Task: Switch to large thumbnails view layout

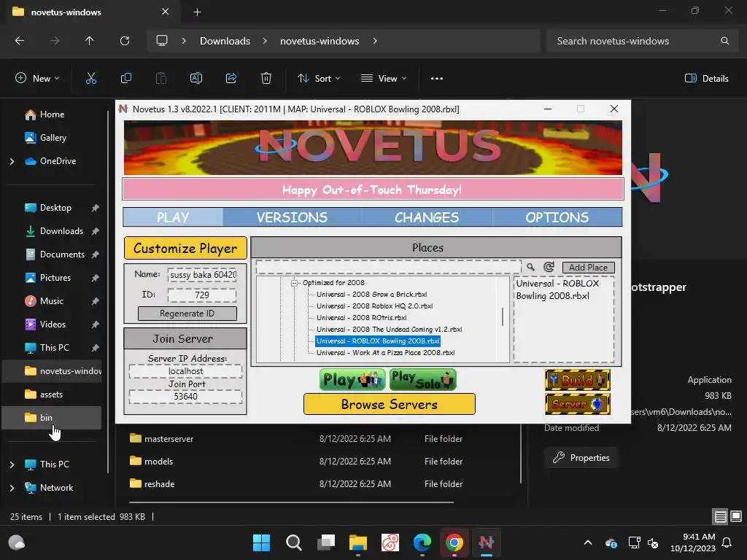Action: tap(736, 516)
